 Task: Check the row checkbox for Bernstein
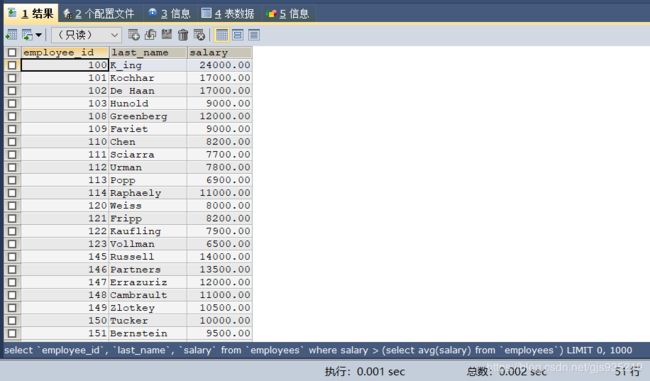(x=12, y=333)
